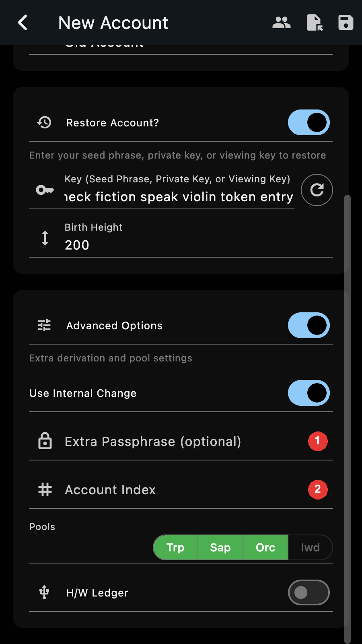
Task: Click the key icon beside seed field
Action: coord(45,190)
